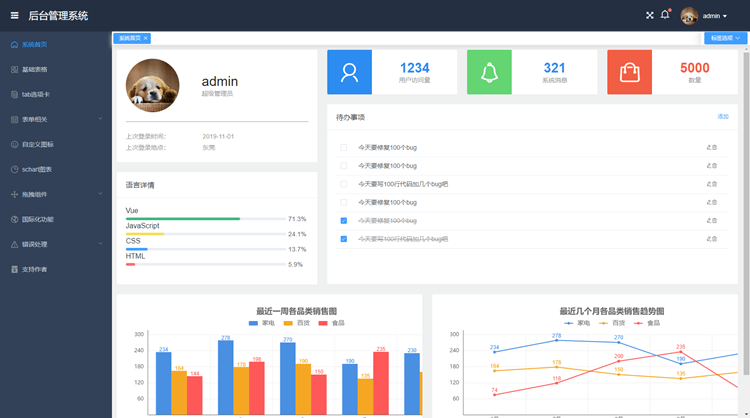Screen dimensions: 750x418
Task: Click edit icon on first todo row
Action: tap(708, 148)
